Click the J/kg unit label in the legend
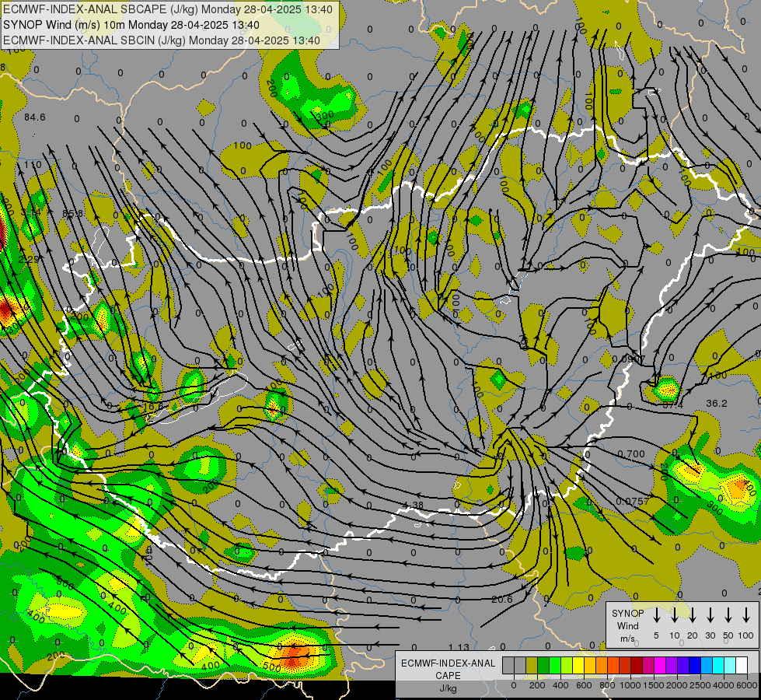Viewport: 761px width, 700px height. 448,688
